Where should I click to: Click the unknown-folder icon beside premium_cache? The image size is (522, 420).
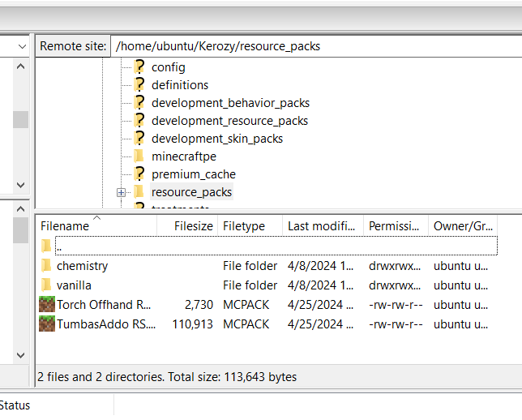[x=139, y=174]
